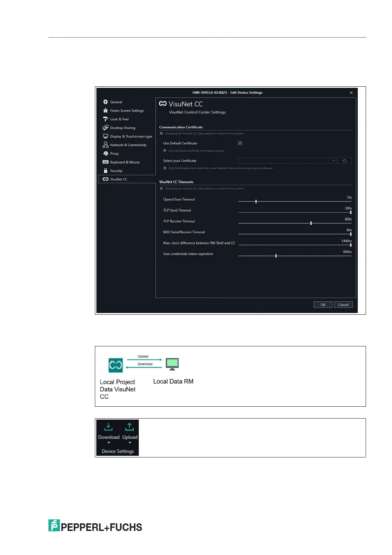Click the TCP Send Timeout slider handle
This screenshot has height=555, width=392.
350,212
